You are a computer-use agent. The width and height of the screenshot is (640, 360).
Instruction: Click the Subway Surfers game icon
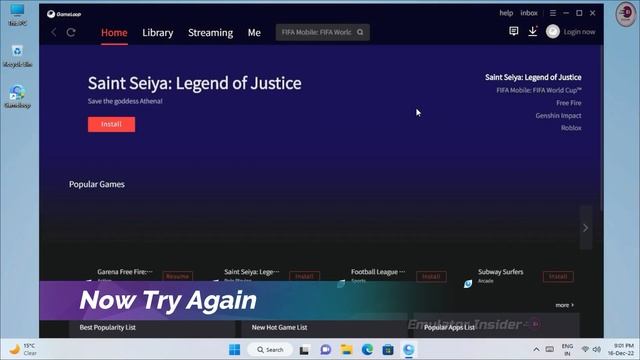coord(468,283)
